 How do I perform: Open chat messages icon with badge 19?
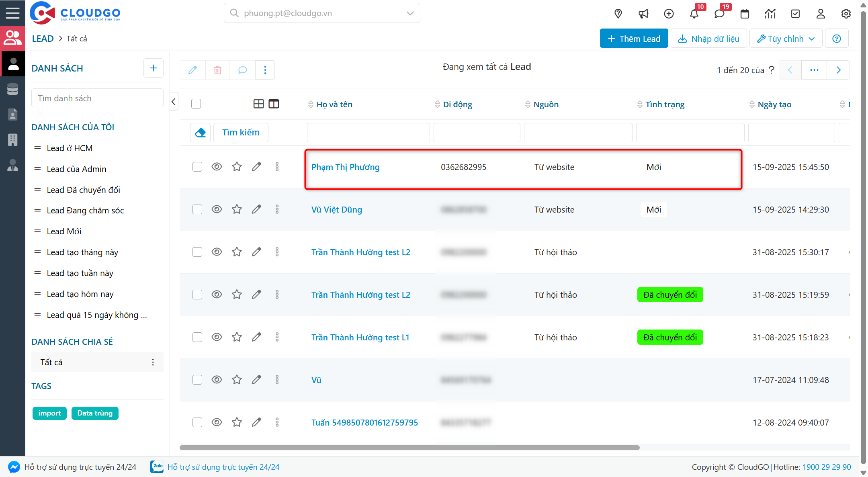[x=719, y=14]
